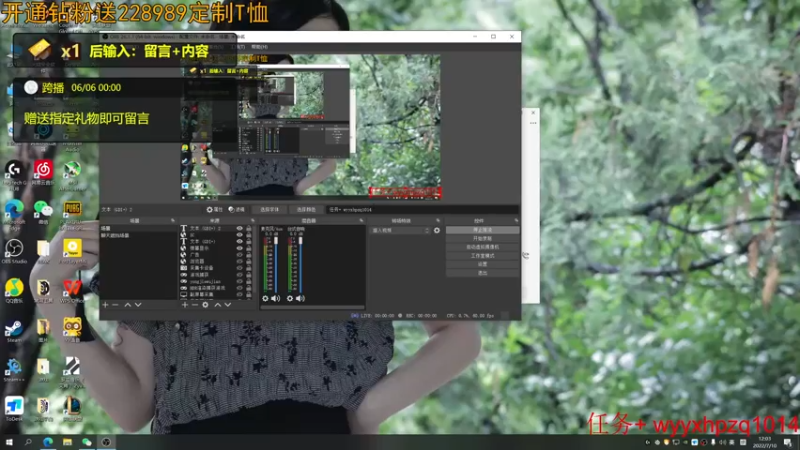Image resolution: width=800 pixels, height=450 pixels.
Task: Click the 停止推流 stop streaming button
Action: click(483, 230)
